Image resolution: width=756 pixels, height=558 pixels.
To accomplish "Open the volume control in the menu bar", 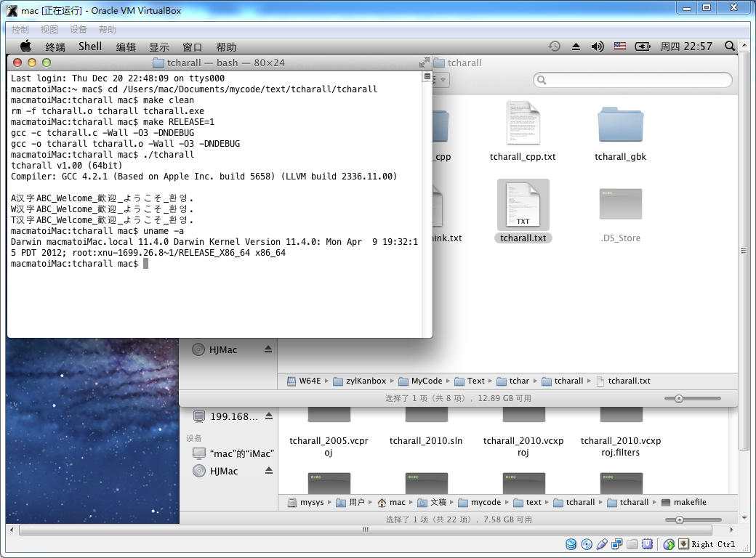I will [598, 46].
